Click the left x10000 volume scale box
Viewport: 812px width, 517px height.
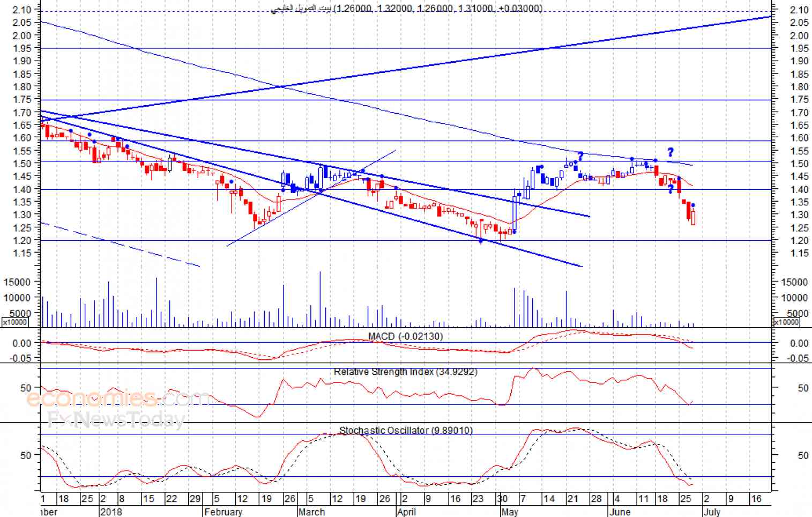click(16, 322)
